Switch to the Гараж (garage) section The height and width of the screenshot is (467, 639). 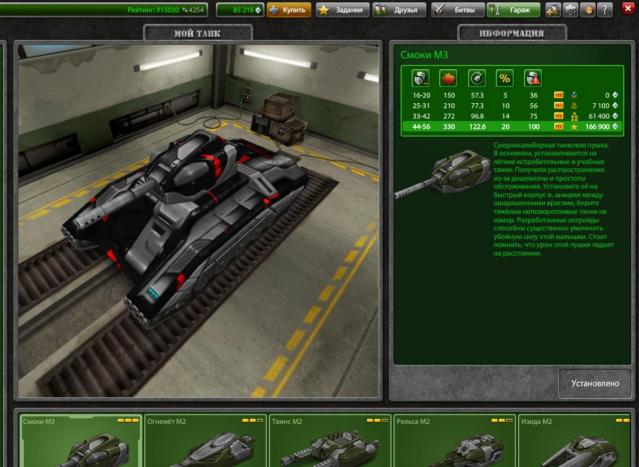click(514, 10)
